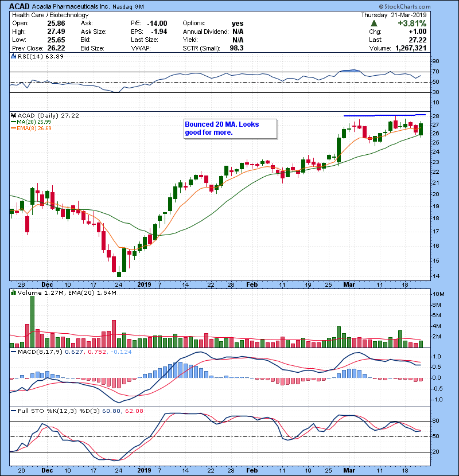Viewport: 459px width, 476px height.
Task: Click the Nasdaq GM exchange label
Action: 128,7
